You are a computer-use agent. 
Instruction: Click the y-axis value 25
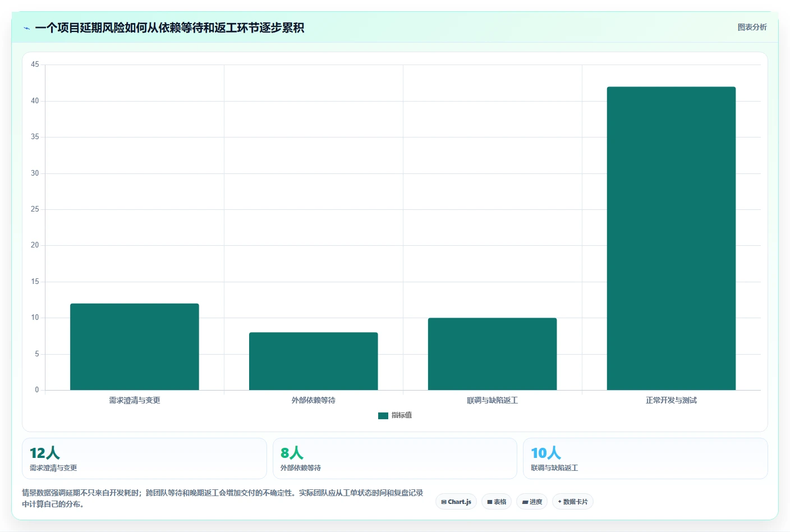tap(35, 209)
